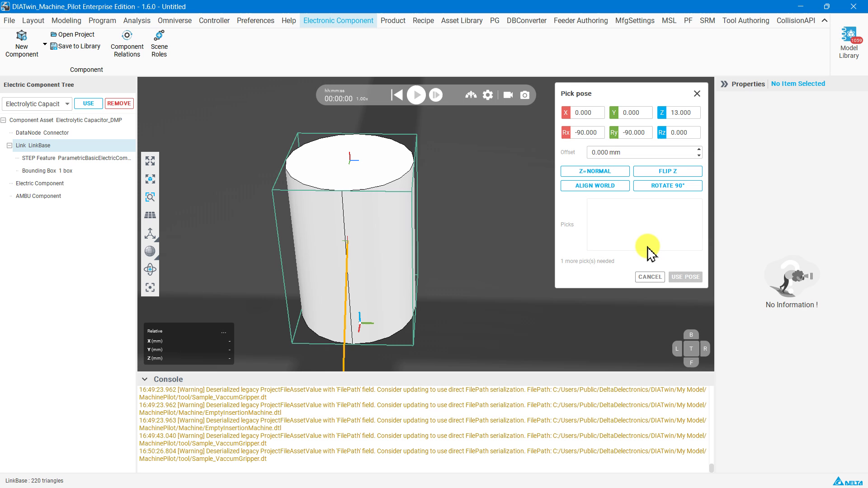Toggle the viewport floor grid
The height and width of the screenshot is (488, 868).
click(x=150, y=215)
